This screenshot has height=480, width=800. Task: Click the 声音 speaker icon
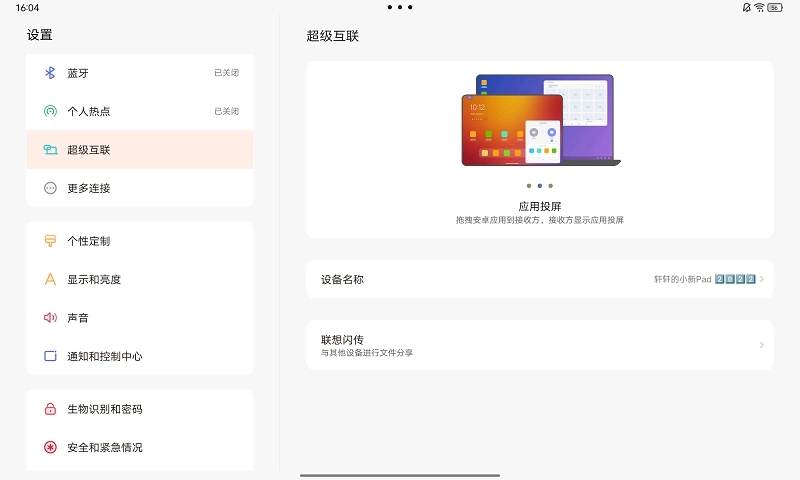tap(50, 318)
